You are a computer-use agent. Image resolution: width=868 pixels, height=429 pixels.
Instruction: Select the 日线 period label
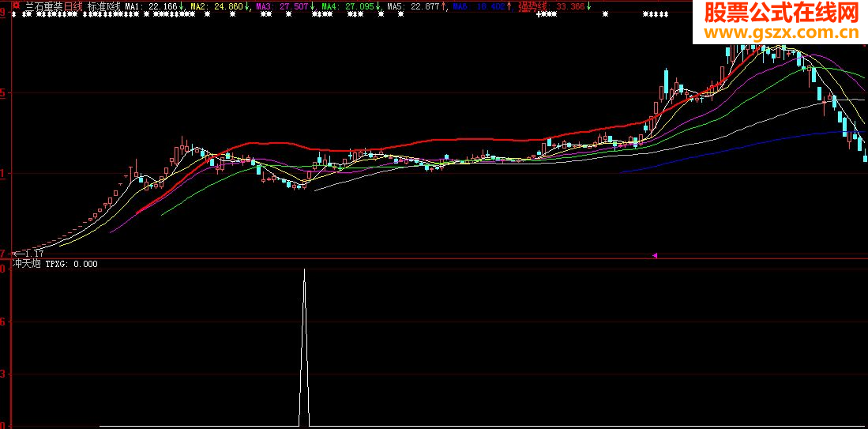point(73,6)
